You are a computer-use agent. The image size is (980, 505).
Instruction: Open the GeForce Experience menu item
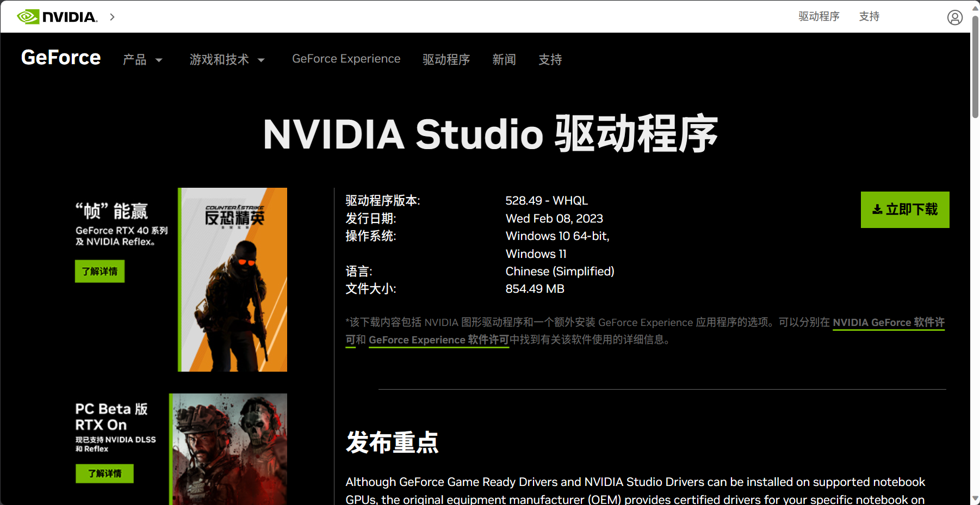346,59
